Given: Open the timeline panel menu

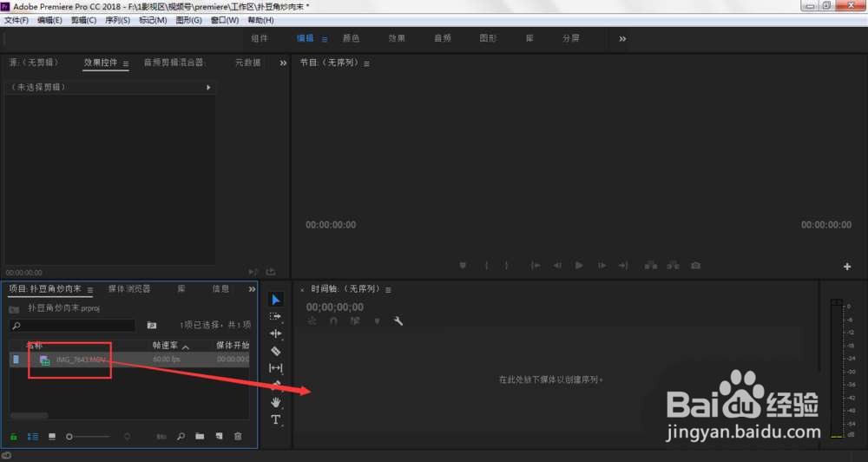Looking at the screenshot, I should pyautogui.click(x=388, y=290).
